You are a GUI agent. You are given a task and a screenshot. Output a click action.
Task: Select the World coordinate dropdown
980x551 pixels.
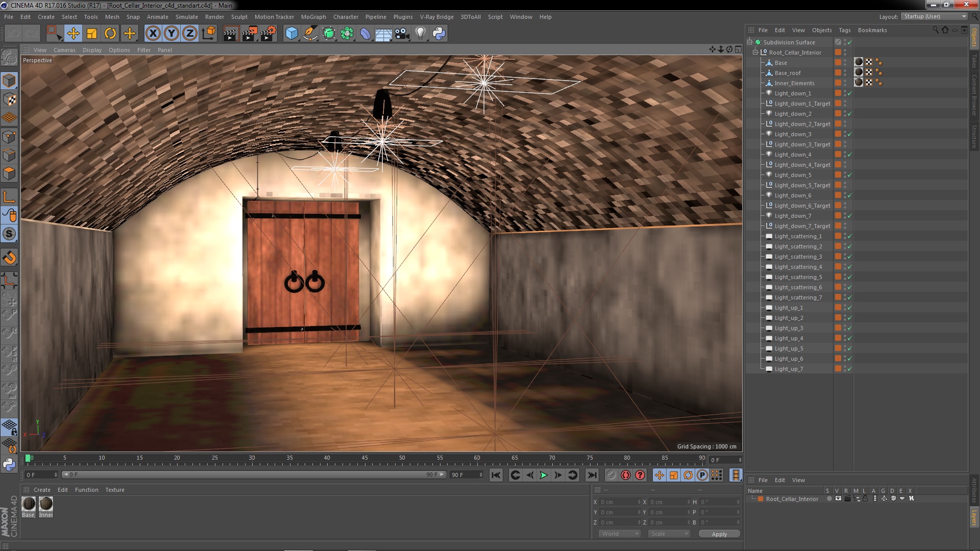[617, 534]
